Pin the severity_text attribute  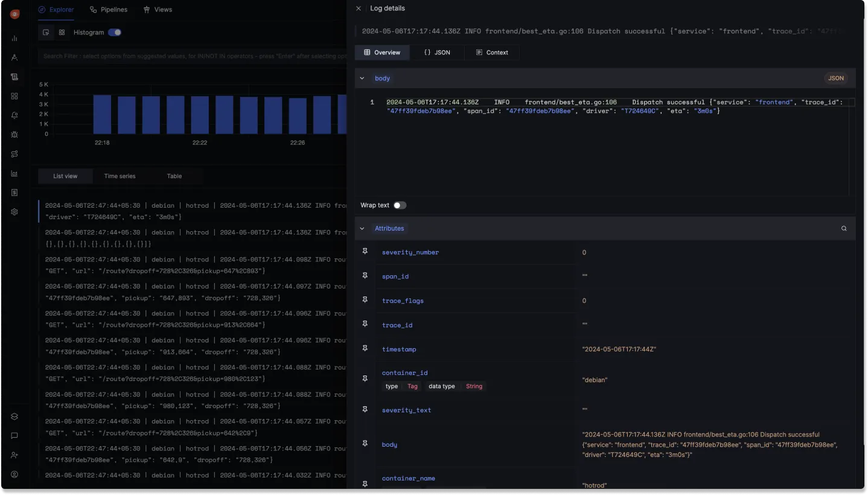click(365, 409)
